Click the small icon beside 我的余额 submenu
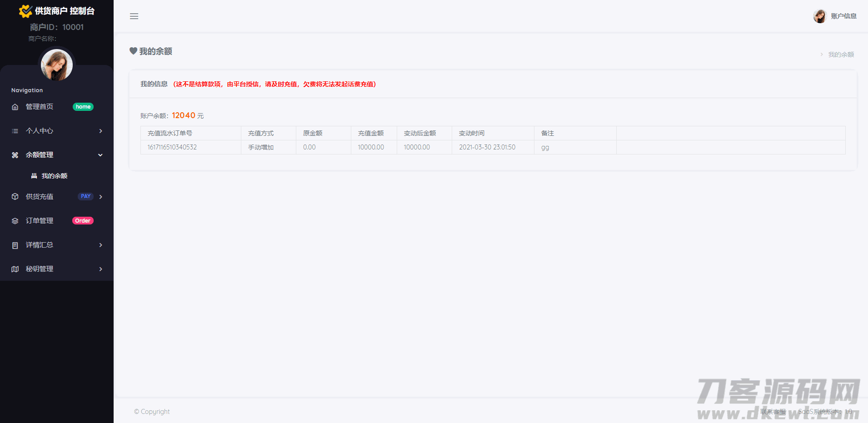 tap(34, 176)
